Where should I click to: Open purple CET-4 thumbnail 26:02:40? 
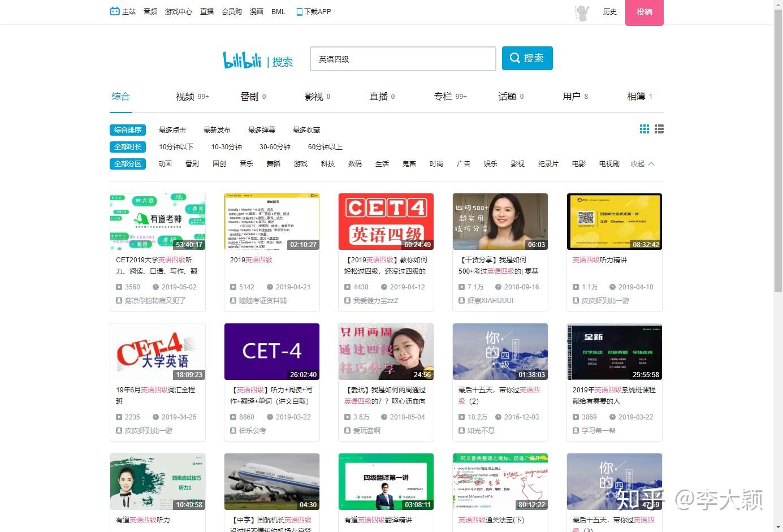coord(272,352)
